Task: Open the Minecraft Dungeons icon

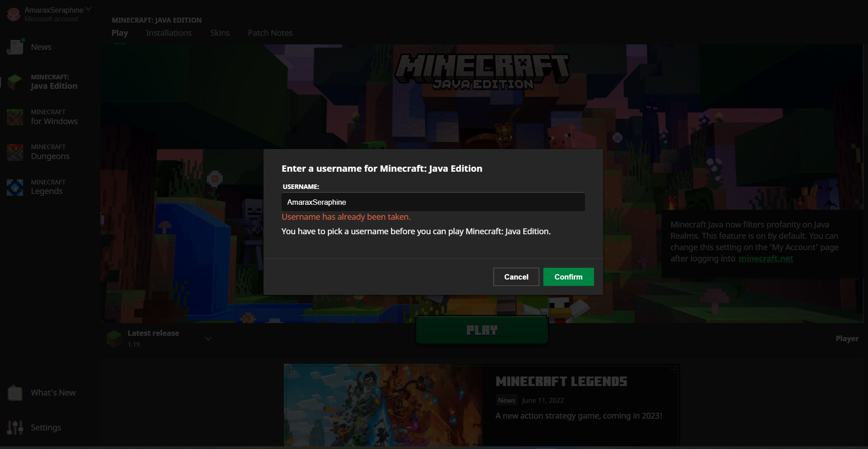Action: [x=15, y=152]
